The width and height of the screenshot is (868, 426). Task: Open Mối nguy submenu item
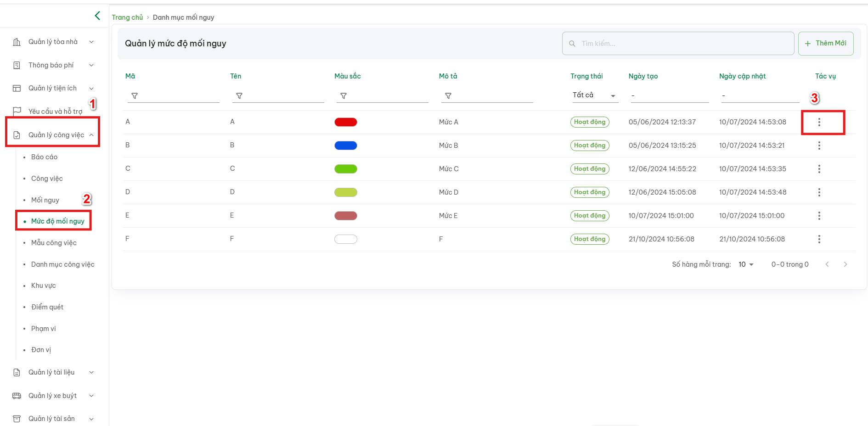tap(45, 200)
